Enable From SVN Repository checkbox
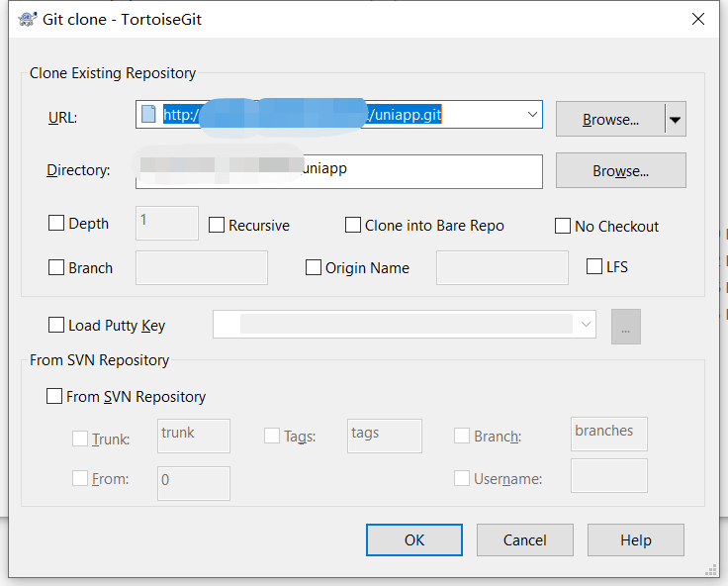The width and height of the screenshot is (728, 586). 54,396
